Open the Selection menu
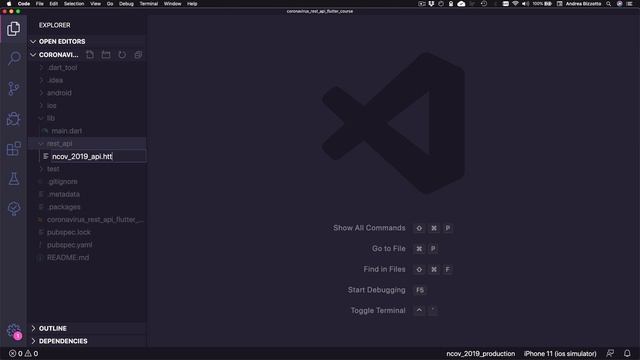The image size is (640, 360). point(74,4)
